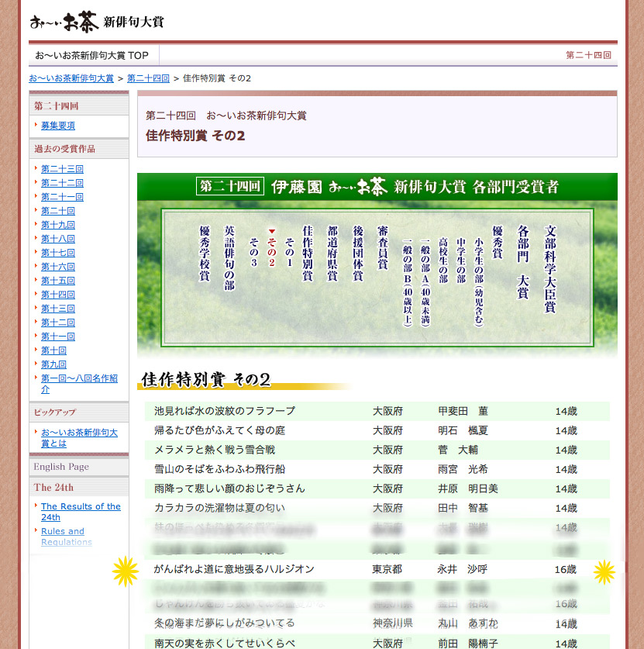Select 優秀学校賞 in the award banner
Viewport: 644px width, 649px height.
pyautogui.click(x=205, y=253)
